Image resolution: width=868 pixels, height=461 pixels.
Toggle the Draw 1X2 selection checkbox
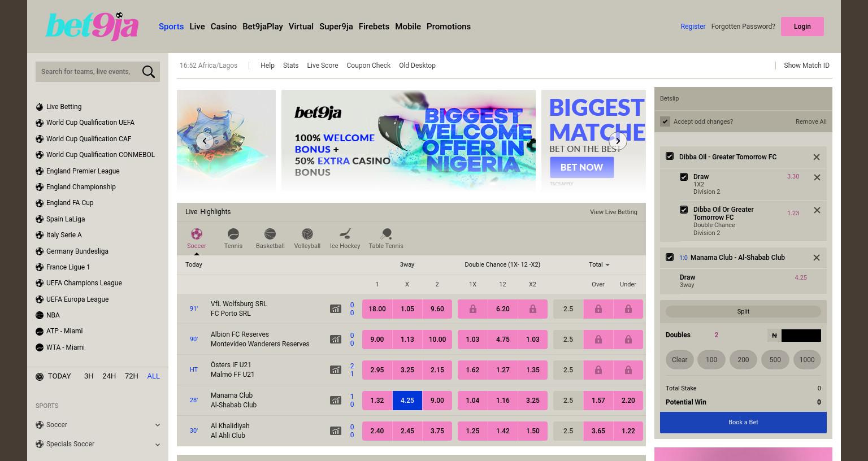pos(684,177)
